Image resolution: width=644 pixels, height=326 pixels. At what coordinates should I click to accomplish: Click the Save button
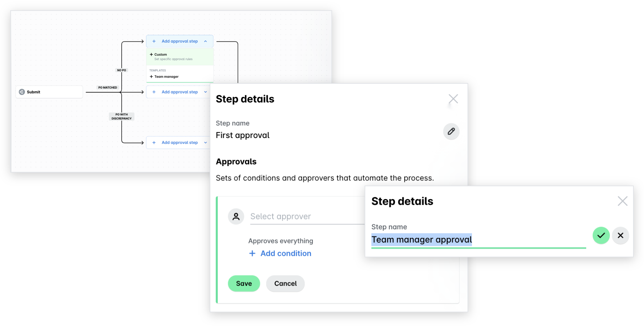click(x=244, y=284)
